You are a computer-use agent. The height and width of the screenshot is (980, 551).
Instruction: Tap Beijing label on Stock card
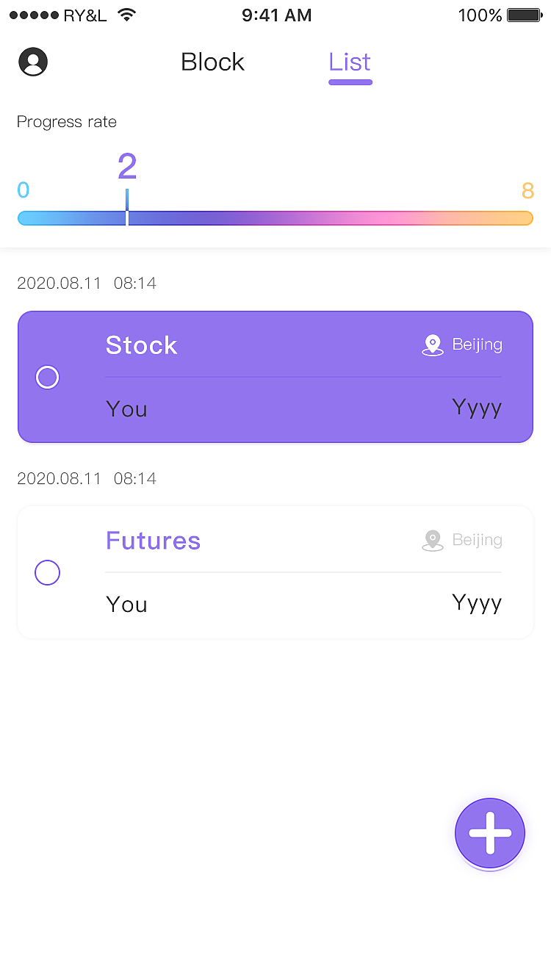[x=477, y=345]
